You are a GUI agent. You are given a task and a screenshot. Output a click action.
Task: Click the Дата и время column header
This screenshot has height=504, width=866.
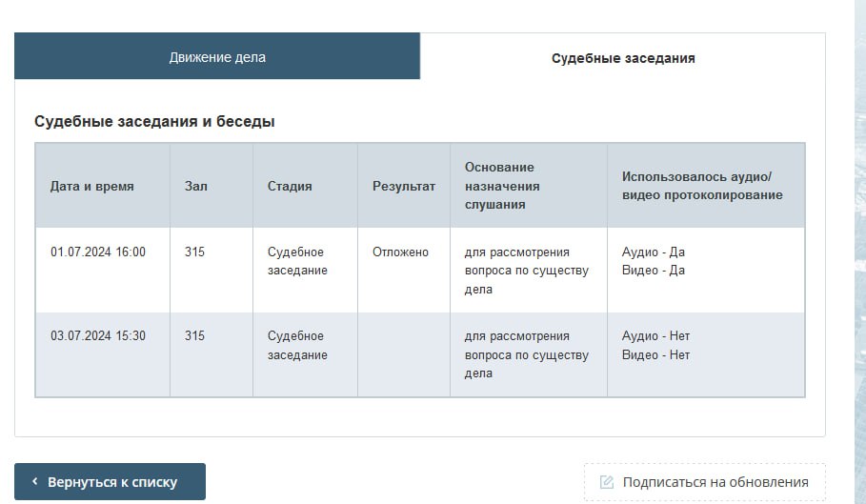(92, 186)
